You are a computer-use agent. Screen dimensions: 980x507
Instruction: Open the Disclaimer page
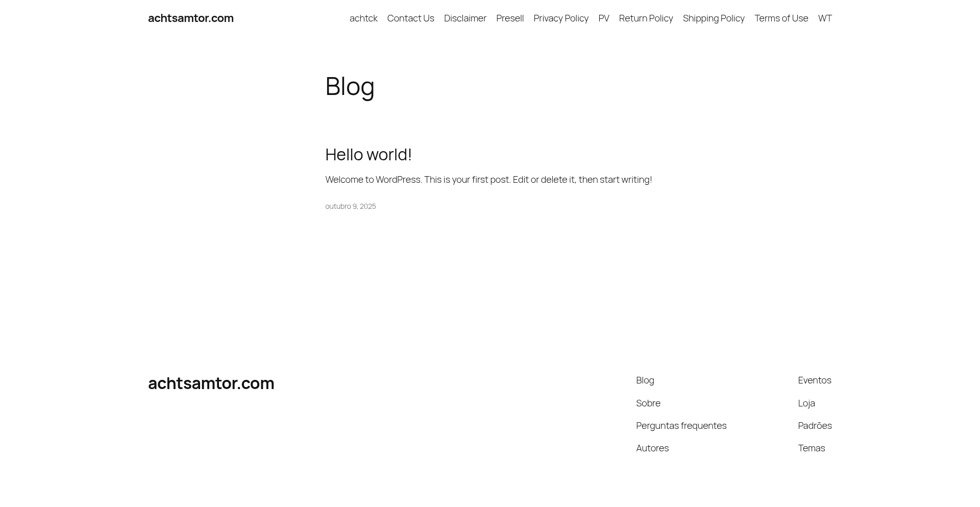pyautogui.click(x=465, y=18)
